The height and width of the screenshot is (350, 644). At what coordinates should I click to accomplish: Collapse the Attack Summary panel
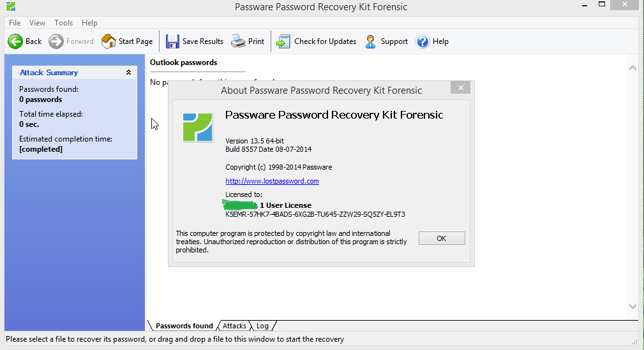(128, 73)
